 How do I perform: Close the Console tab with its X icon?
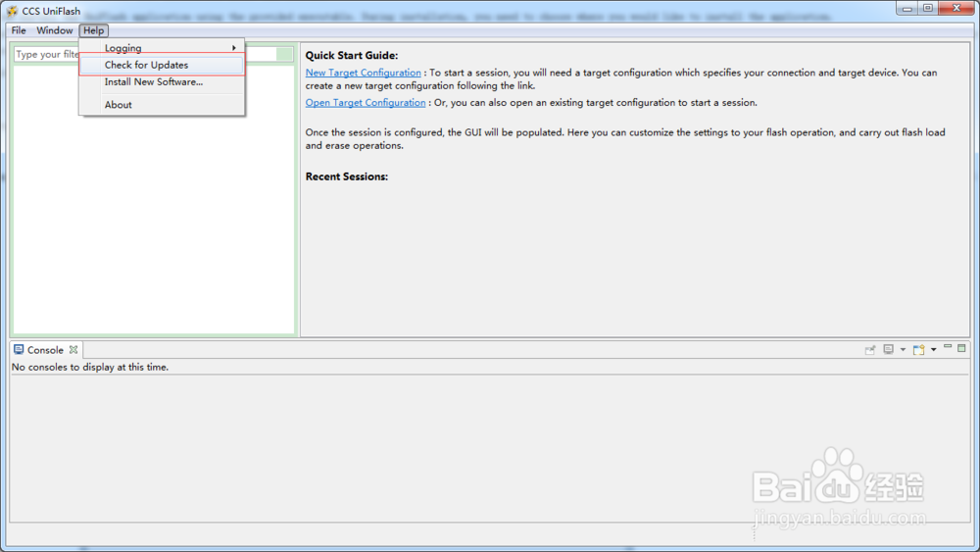(x=73, y=350)
